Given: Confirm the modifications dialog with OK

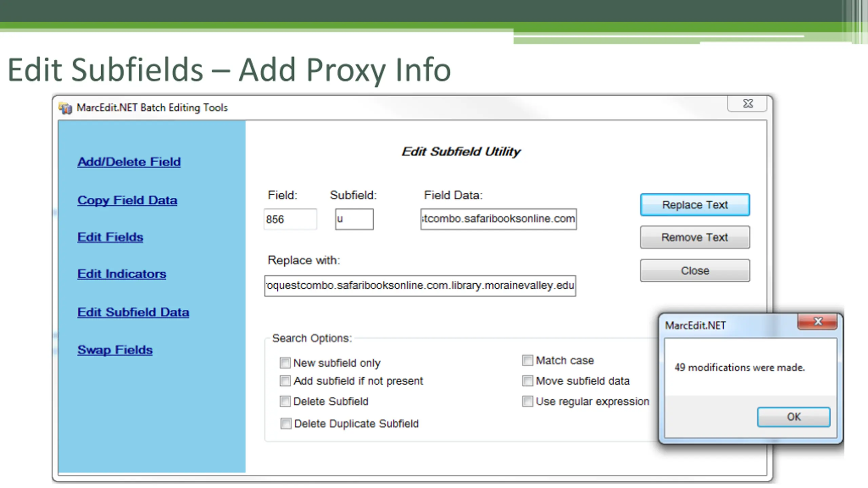Looking at the screenshot, I should click(x=793, y=417).
